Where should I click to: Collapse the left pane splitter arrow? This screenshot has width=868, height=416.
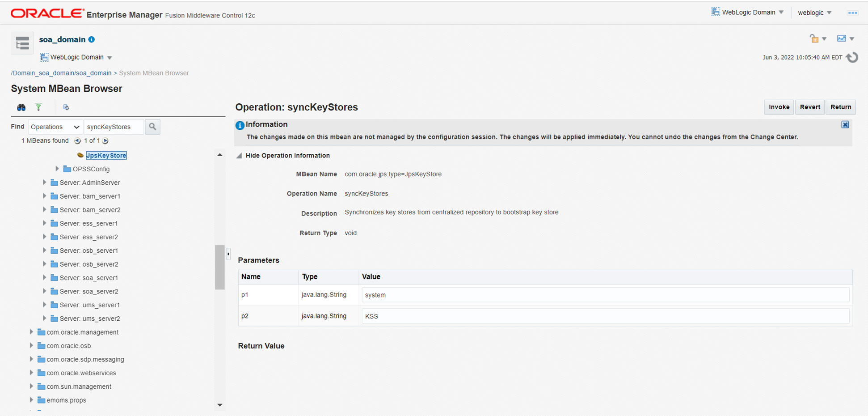(228, 254)
